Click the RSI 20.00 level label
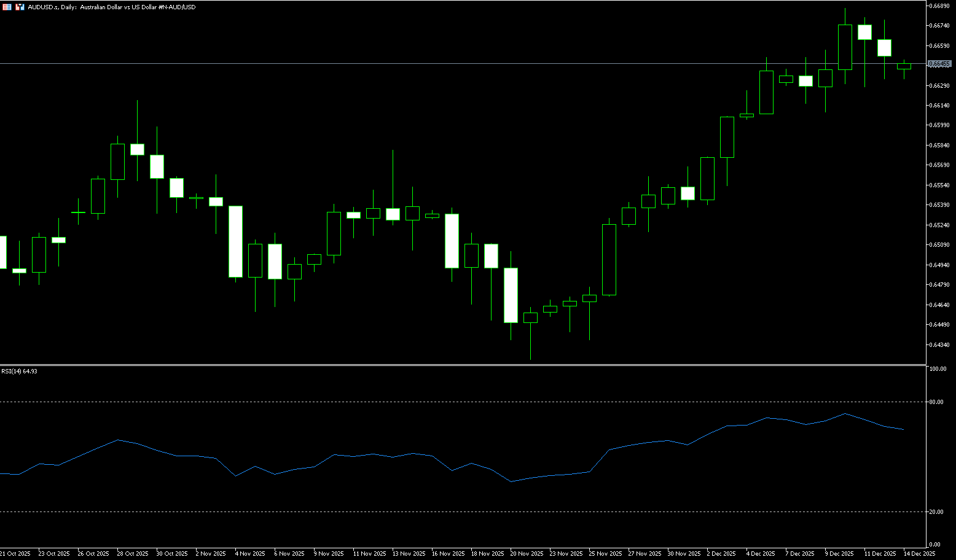 click(x=937, y=512)
